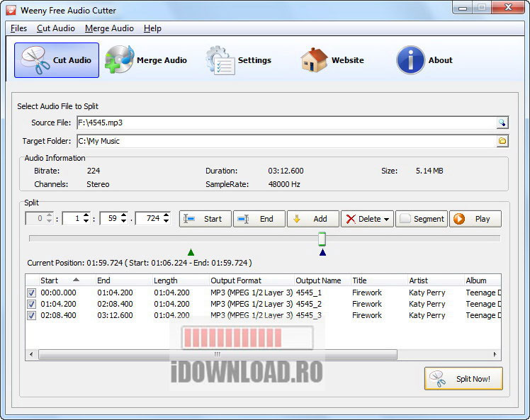This screenshot has width=530, height=420.
Task: Select the green start marker triangle
Action: coord(191,252)
